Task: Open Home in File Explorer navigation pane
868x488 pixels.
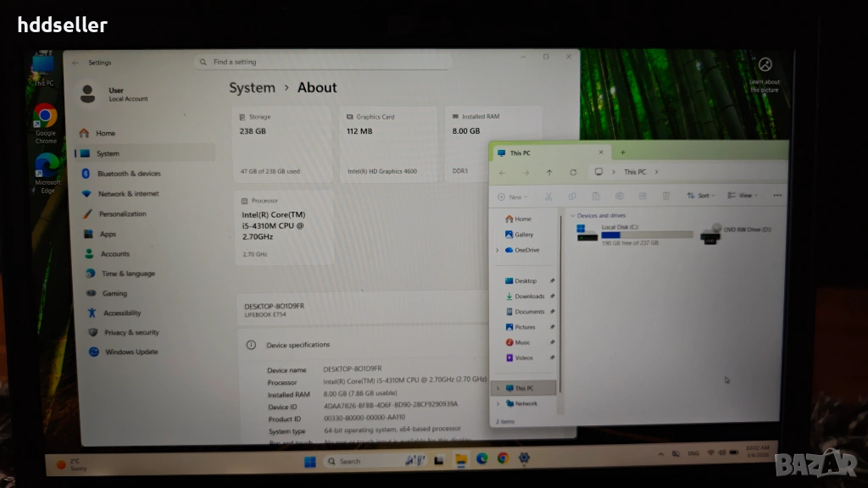Action: [x=518, y=219]
